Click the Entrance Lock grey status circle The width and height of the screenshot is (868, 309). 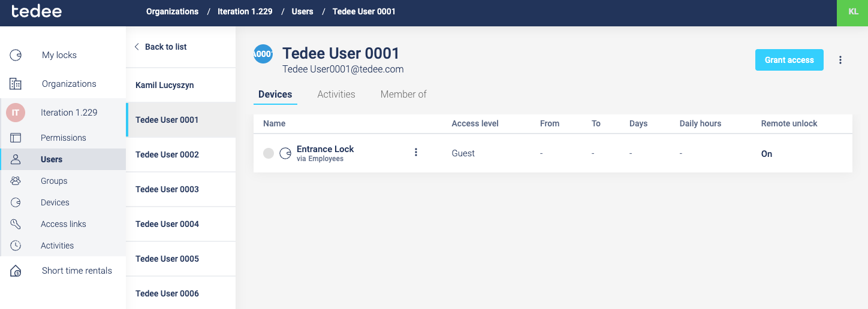click(x=269, y=153)
